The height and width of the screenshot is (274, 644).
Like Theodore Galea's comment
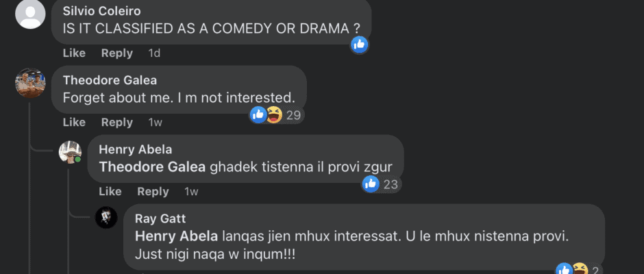pyautogui.click(x=74, y=123)
